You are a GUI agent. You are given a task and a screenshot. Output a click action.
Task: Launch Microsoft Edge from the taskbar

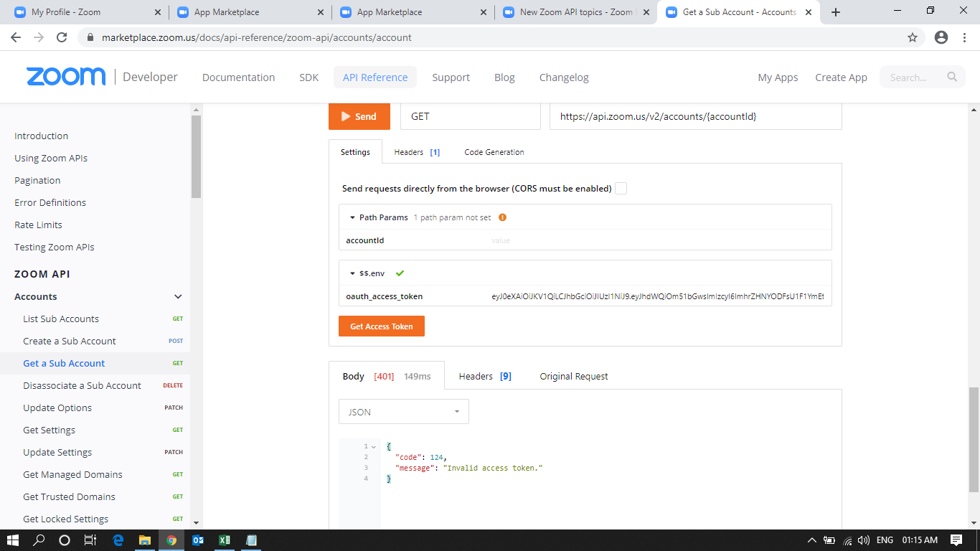(x=118, y=540)
